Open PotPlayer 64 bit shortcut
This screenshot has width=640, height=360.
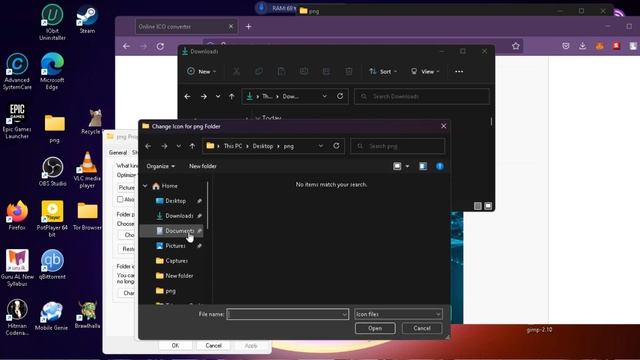pyautogui.click(x=52, y=218)
